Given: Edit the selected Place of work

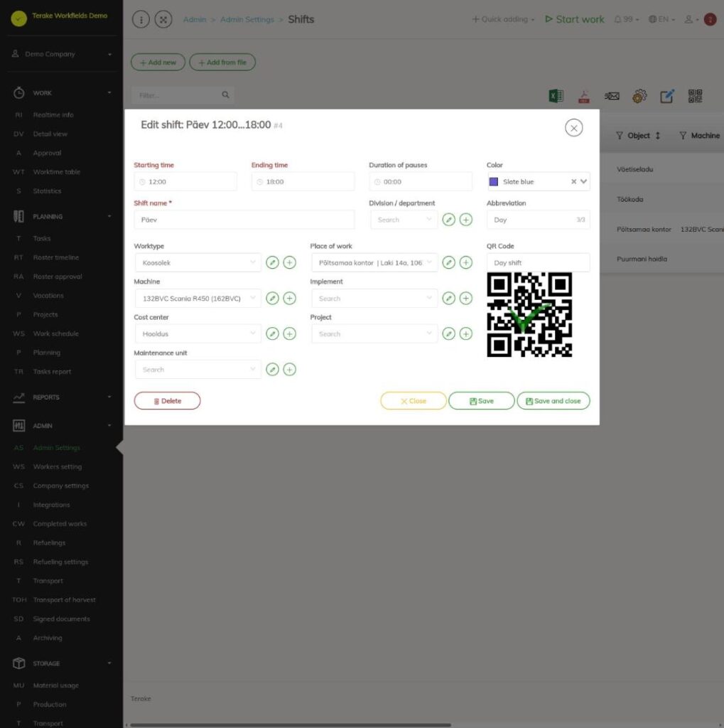Looking at the screenshot, I should 449,263.
